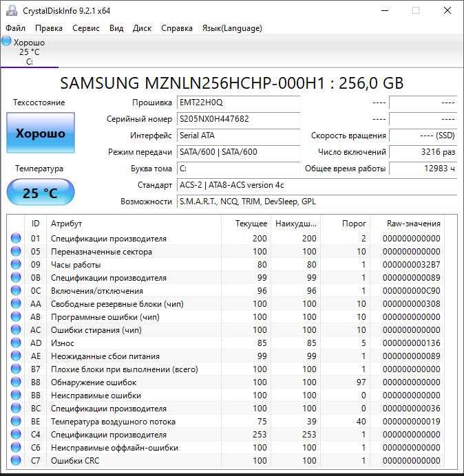The image size is (464, 476).
Task: Click raw value 000000000C90
Action: coord(412,291)
